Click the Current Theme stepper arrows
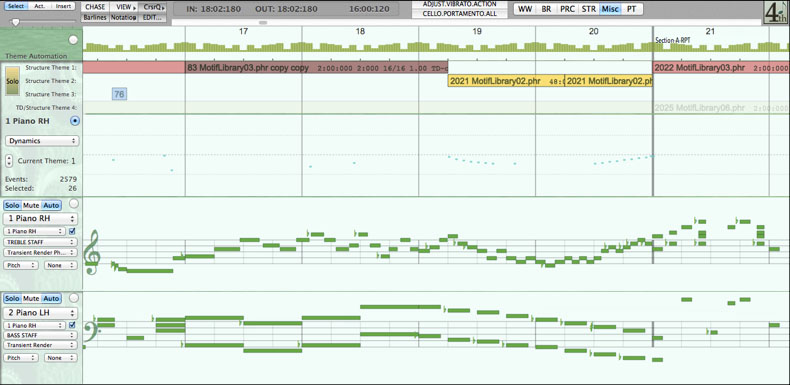 [9, 161]
